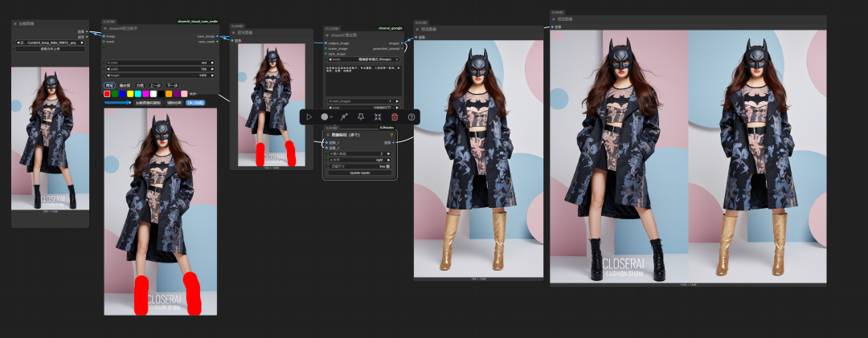Toggle the 匹配尺寸 true switch

pos(387,166)
